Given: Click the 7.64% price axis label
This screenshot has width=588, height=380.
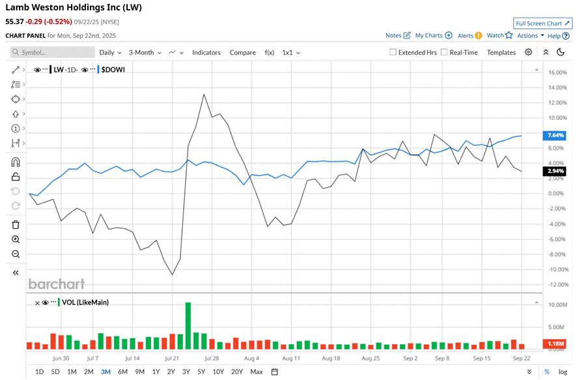Looking at the screenshot, I should [x=555, y=136].
